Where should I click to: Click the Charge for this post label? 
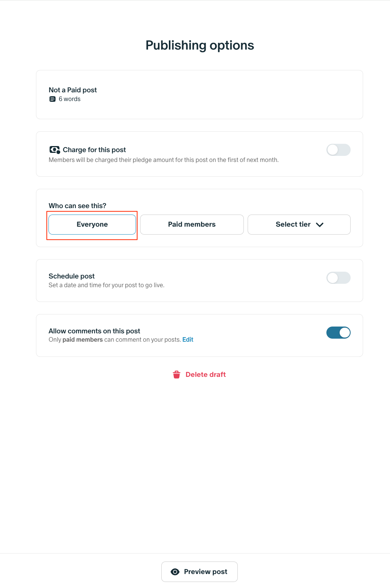point(94,150)
